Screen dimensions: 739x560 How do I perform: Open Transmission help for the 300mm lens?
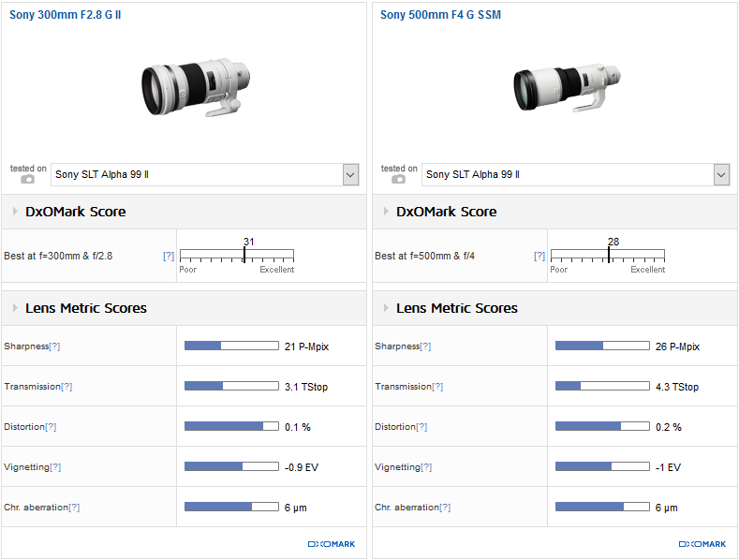pos(67,387)
